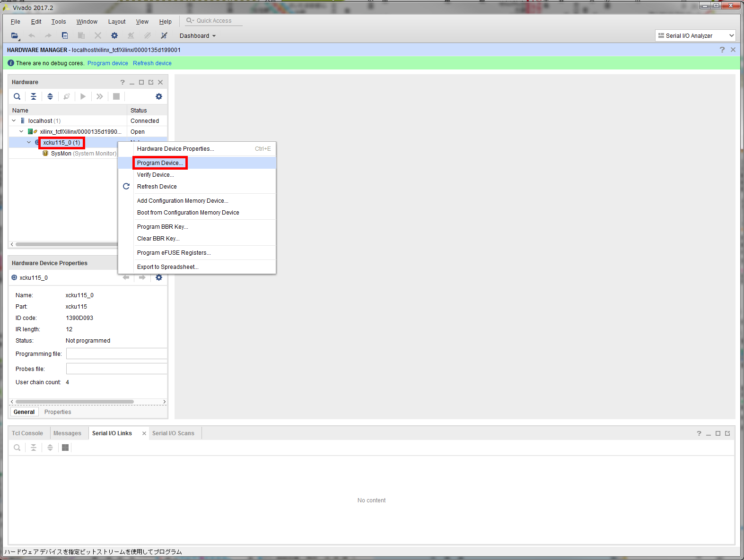Select Program eFUSE Registers... entry

click(x=197, y=253)
